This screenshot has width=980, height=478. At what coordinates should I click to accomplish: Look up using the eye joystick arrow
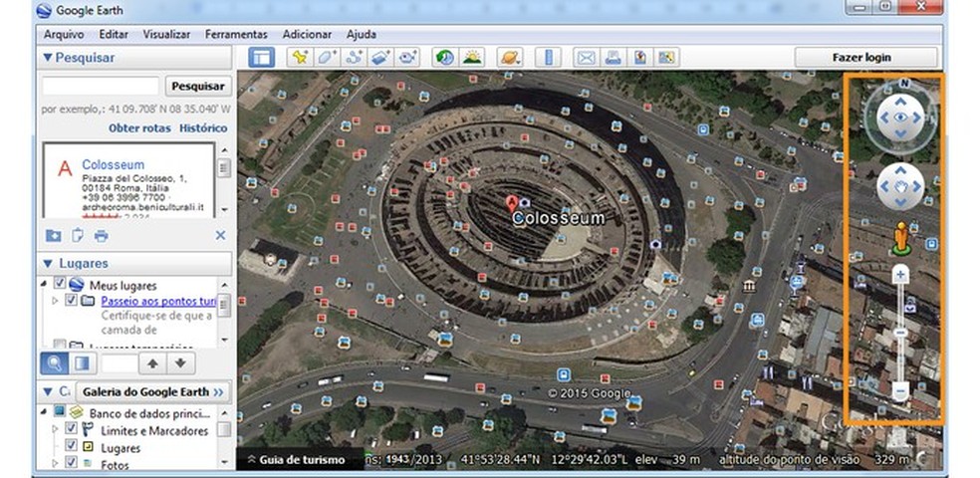tap(900, 102)
